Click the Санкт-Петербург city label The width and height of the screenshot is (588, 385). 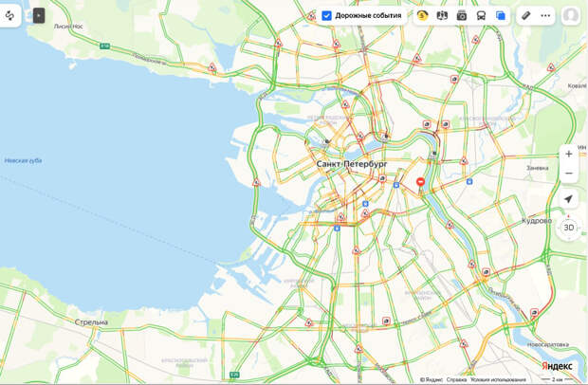pyautogui.click(x=352, y=164)
